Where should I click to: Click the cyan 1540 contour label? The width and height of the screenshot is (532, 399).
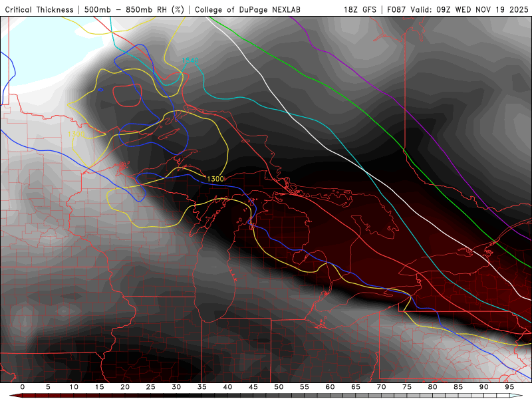pyautogui.click(x=190, y=61)
